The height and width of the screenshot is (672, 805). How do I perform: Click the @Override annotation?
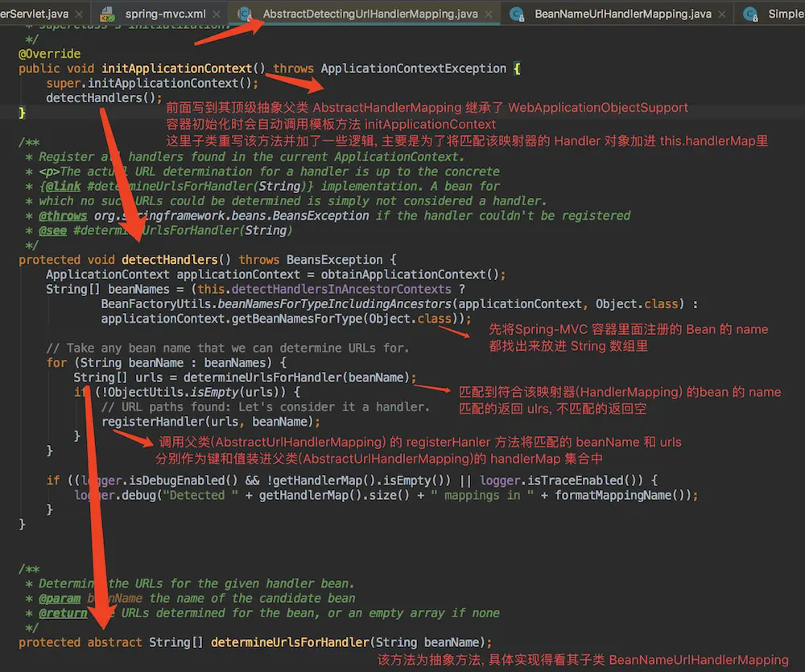pyautogui.click(x=50, y=54)
